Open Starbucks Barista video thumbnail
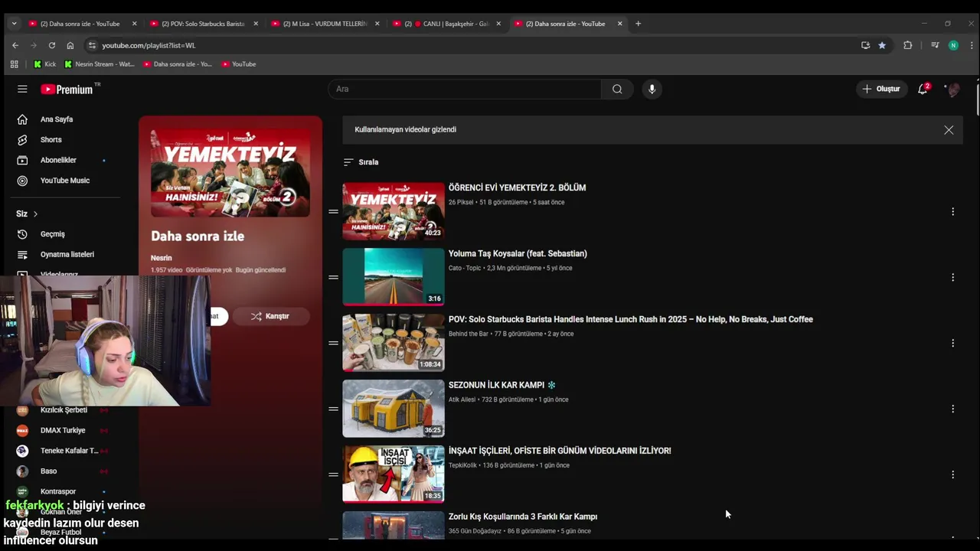This screenshot has height=551, width=980. pos(394,343)
